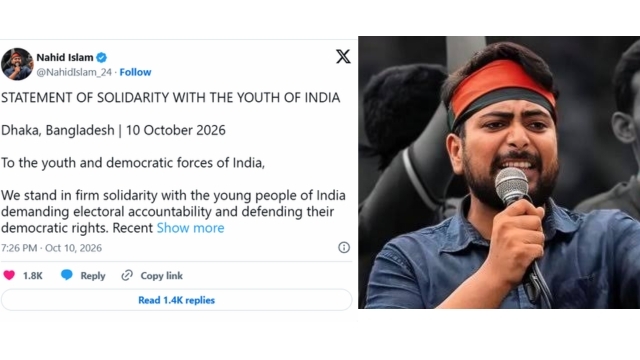This screenshot has width=640, height=360.
Task: Click the 1.8K likes count
Action: pyautogui.click(x=33, y=276)
